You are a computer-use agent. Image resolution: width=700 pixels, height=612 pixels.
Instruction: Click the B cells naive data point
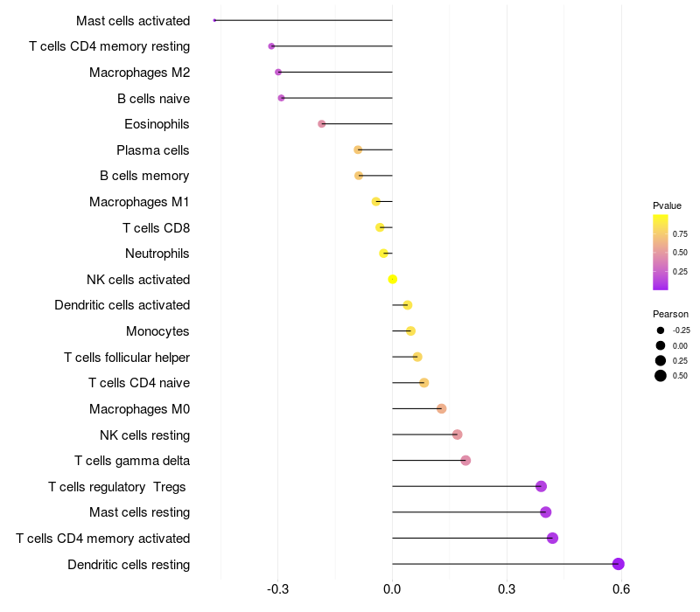[x=281, y=98]
